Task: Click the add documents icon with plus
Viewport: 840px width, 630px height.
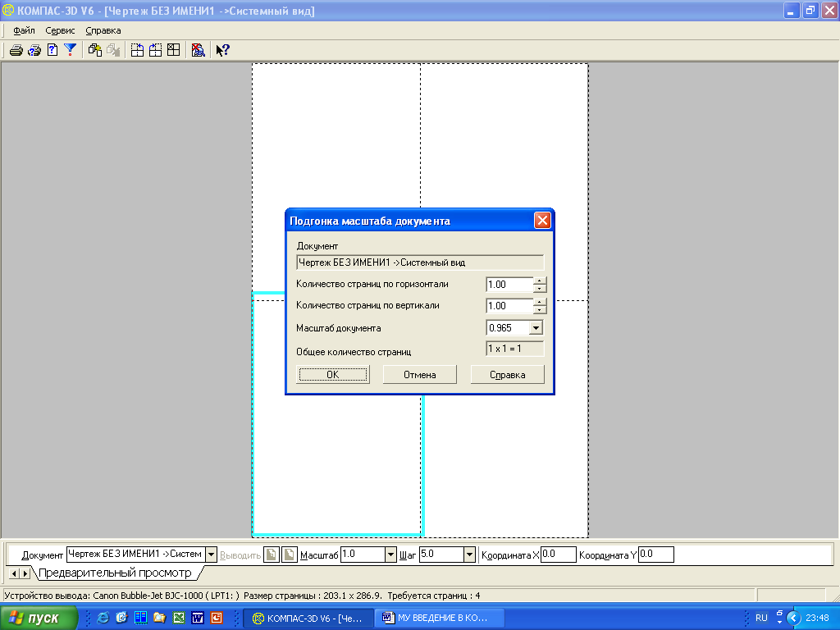Action: (x=95, y=50)
